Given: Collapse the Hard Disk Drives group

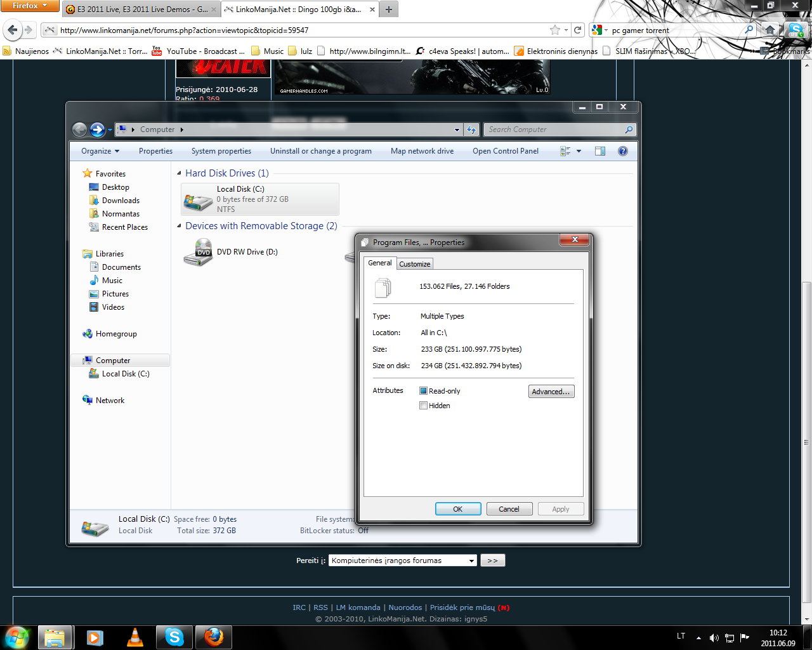Looking at the screenshot, I should click(x=179, y=173).
